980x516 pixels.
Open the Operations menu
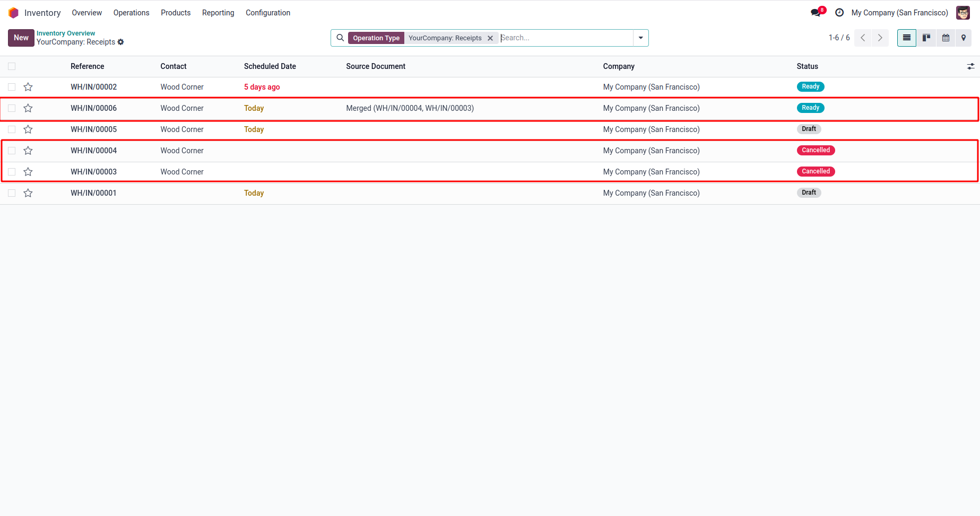click(131, 13)
